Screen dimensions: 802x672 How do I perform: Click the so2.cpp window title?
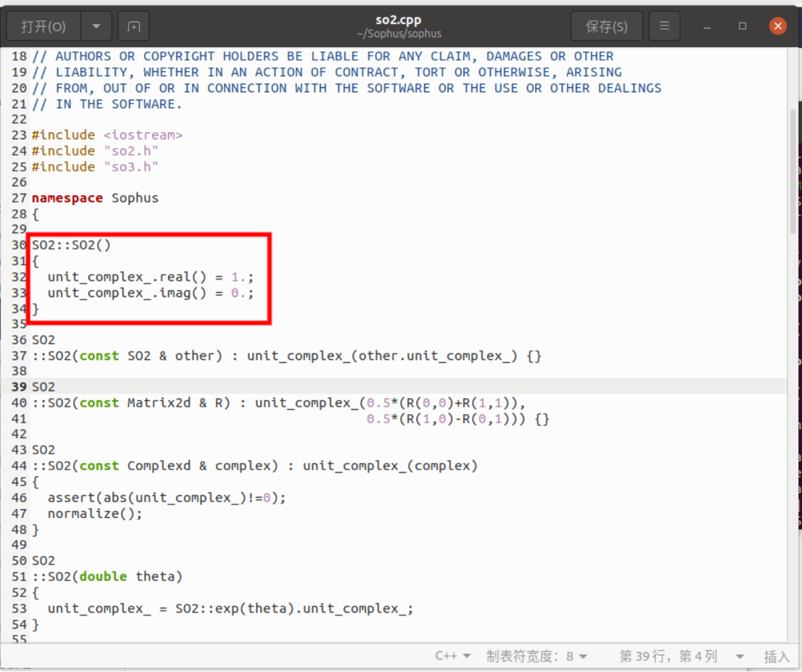coord(399,20)
